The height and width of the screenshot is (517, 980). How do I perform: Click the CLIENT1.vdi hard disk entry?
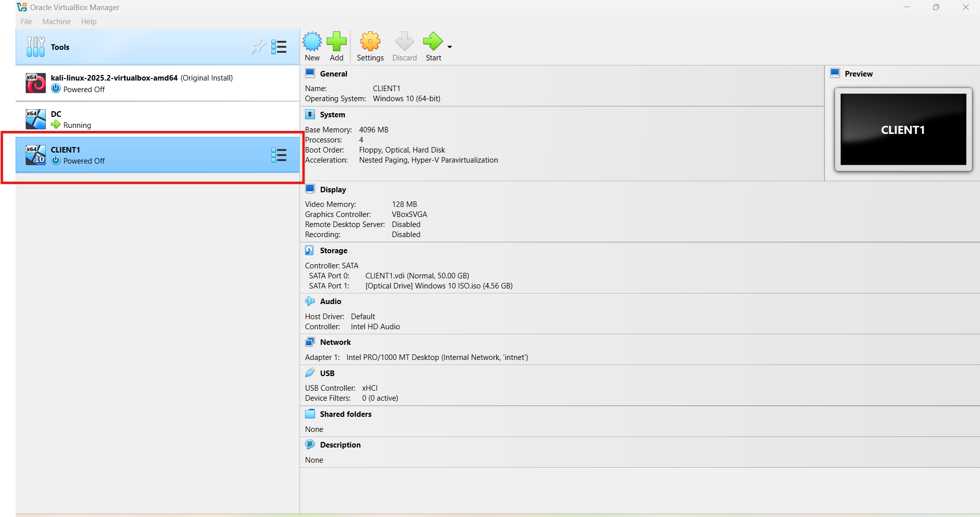click(x=417, y=275)
